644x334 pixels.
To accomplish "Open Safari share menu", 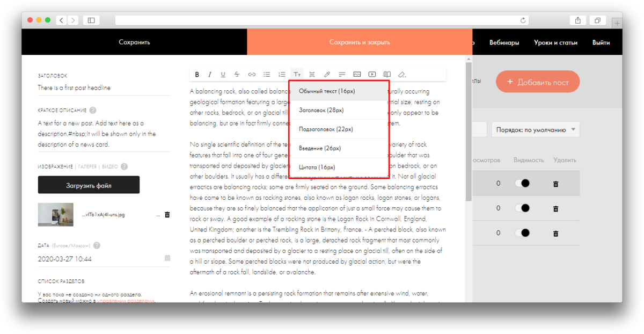I will pyautogui.click(x=577, y=20).
